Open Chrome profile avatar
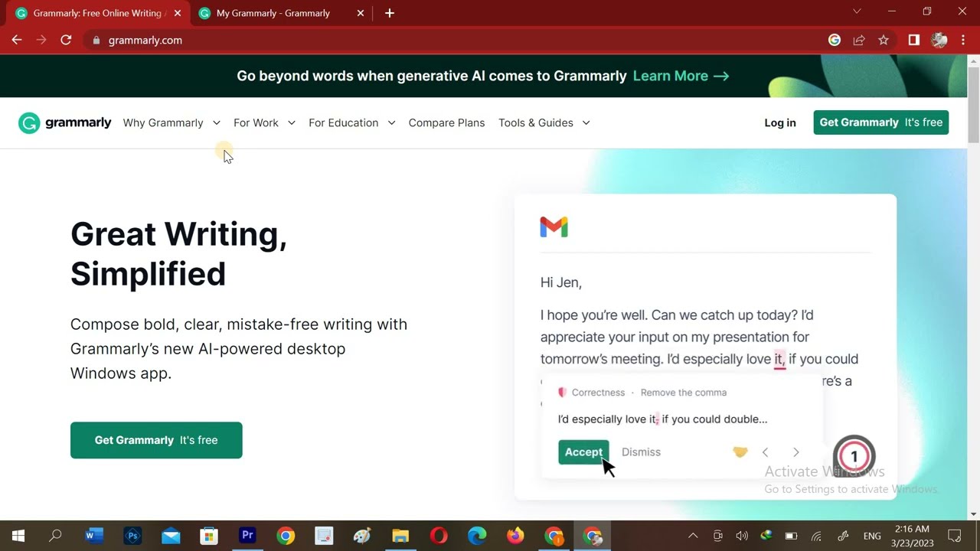 (x=939, y=40)
